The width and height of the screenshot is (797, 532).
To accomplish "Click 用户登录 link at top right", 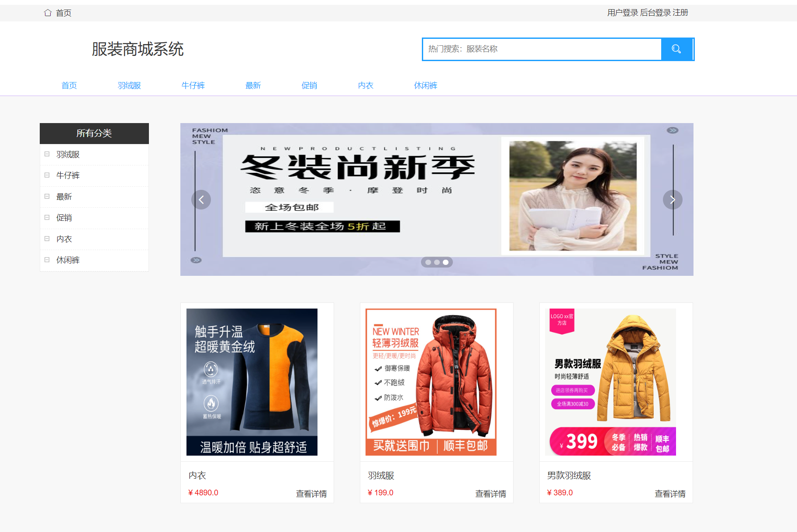I will pyautogui.click(x=622, y=13).
